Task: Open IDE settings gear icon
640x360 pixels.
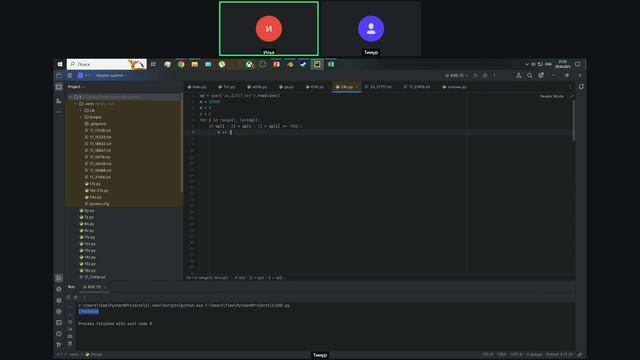Action: (x=541, y=76)
